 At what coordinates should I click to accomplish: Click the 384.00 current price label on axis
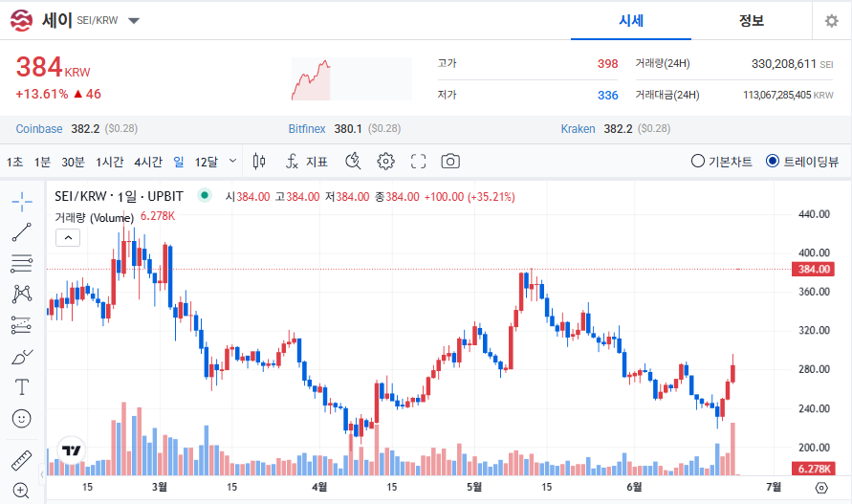(x=814, y=269)
